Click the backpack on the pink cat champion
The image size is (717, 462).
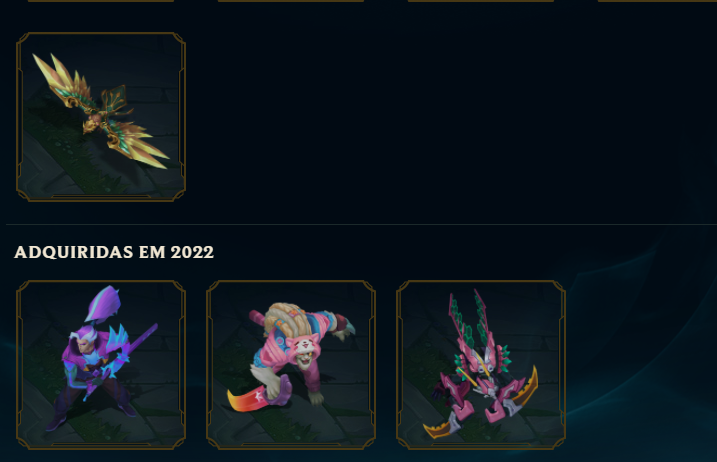[x=284, y=318]
